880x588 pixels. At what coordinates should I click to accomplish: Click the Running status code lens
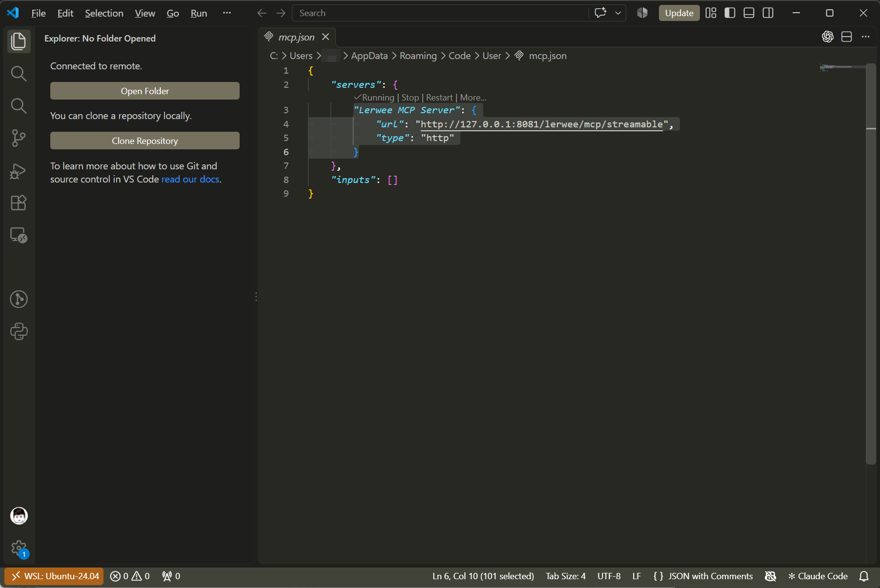coord(374,98)
